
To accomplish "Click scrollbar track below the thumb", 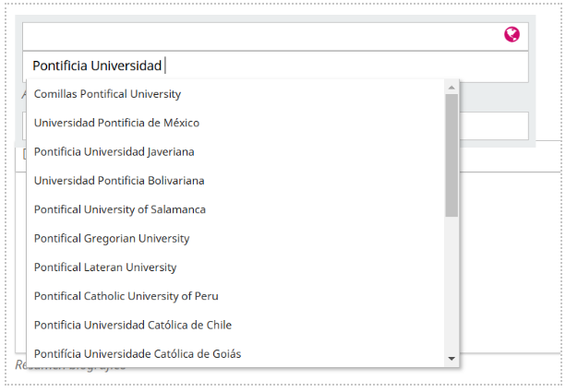I will (x=452, y=286).
